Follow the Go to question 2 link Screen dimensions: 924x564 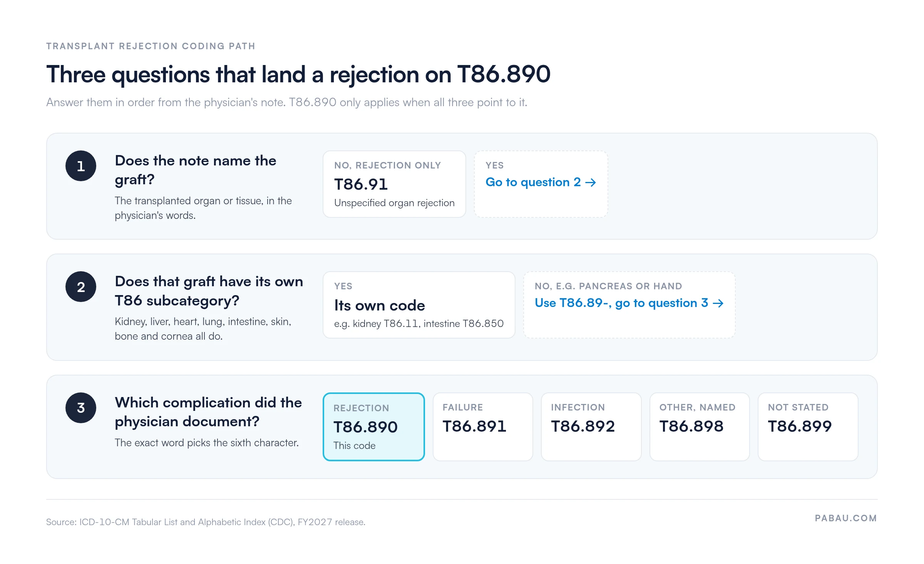click(x=541, y=182)
